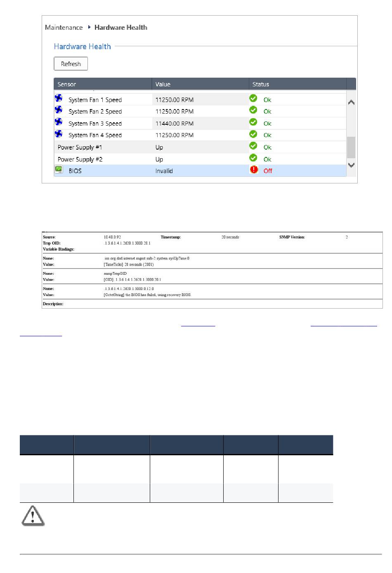
Task: Click the Variable Bindings label
Action: (59, 250)
